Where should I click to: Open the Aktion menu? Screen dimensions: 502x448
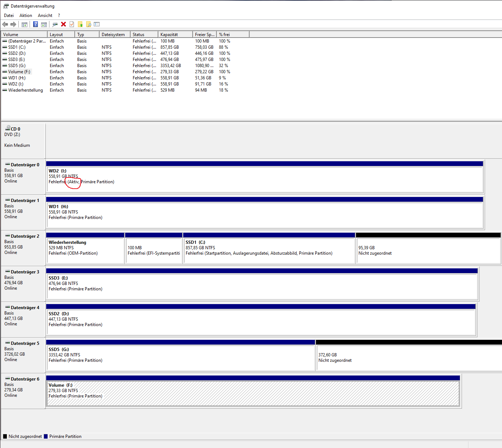26,16
